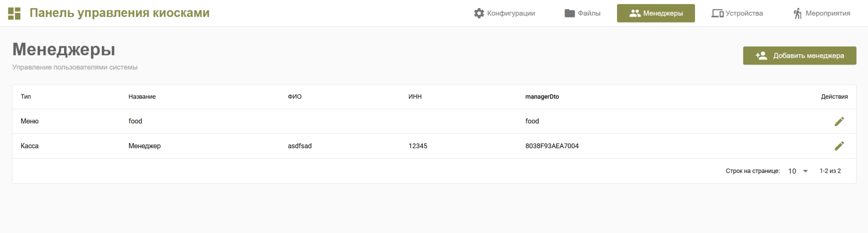This screenshot has width=868, height=233.
Task: Click the gear icon beside Конфигурации
Action: (479, 13)
